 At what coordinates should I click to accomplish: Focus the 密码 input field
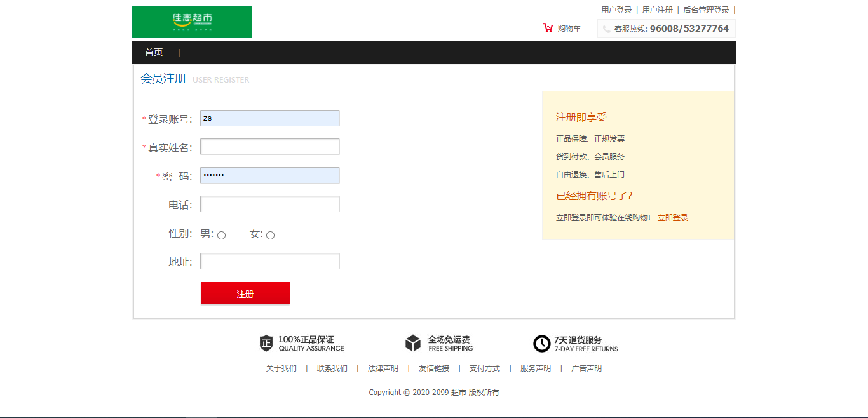tap(270, 175)
